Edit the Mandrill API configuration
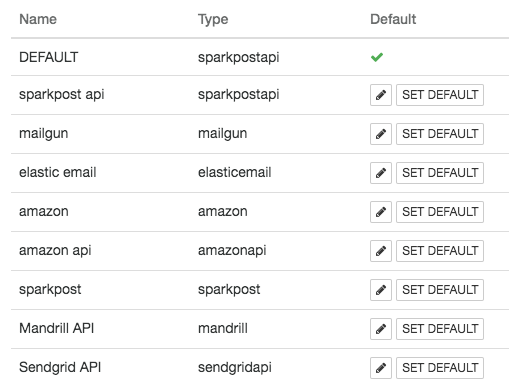 click(x=381, y=329)
